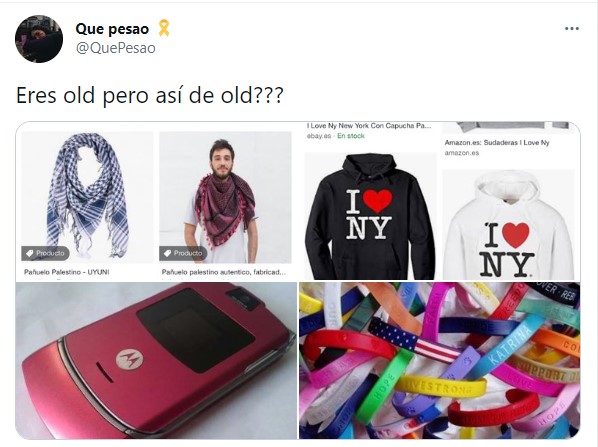
Task: Click the ebay.es source label
Action: [319, 136]
